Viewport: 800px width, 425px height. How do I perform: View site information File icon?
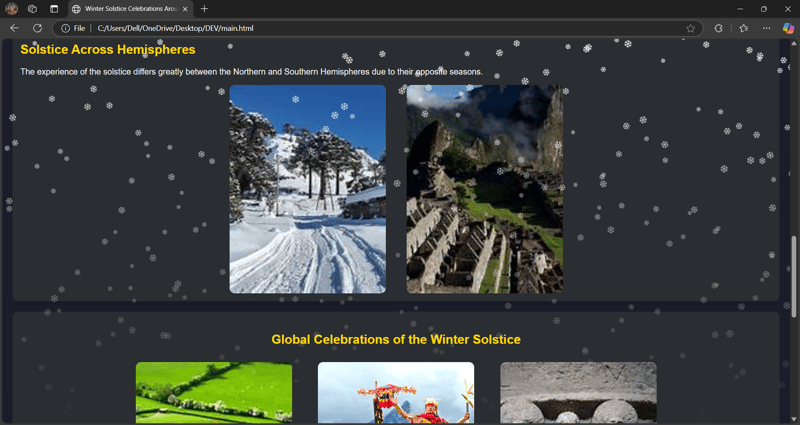(x=73, y=29)
